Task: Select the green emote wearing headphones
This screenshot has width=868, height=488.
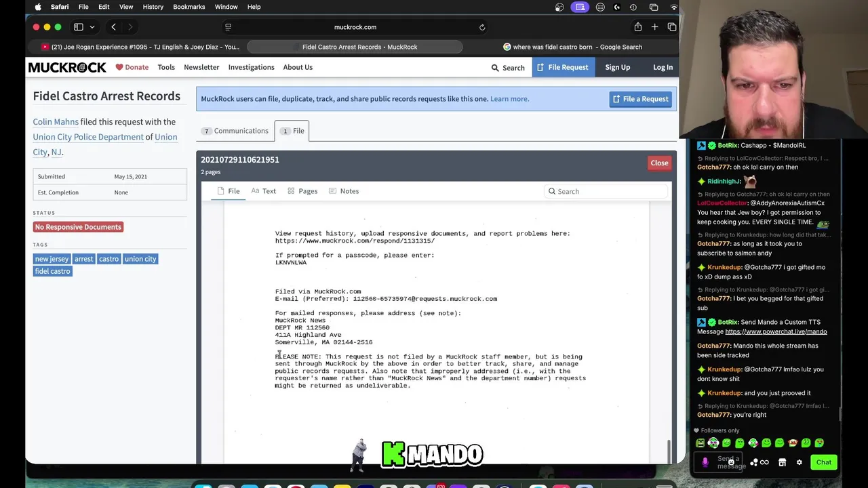Action: (x=713, y=443)
